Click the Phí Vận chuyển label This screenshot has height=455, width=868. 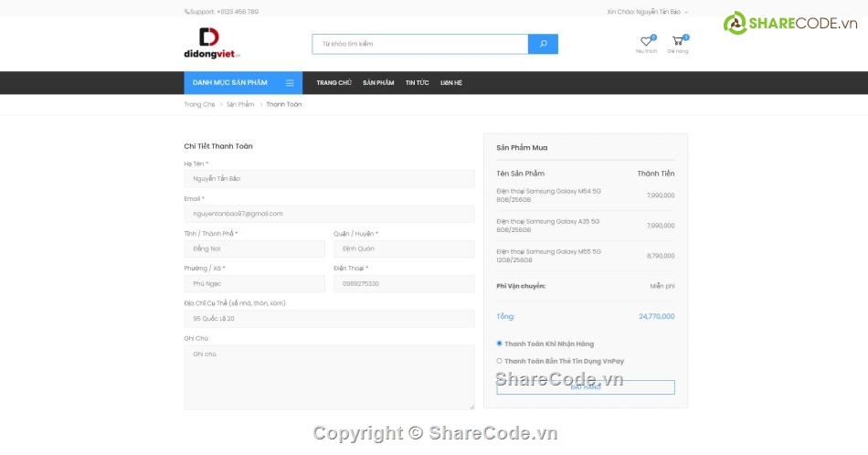click(521, 286)
